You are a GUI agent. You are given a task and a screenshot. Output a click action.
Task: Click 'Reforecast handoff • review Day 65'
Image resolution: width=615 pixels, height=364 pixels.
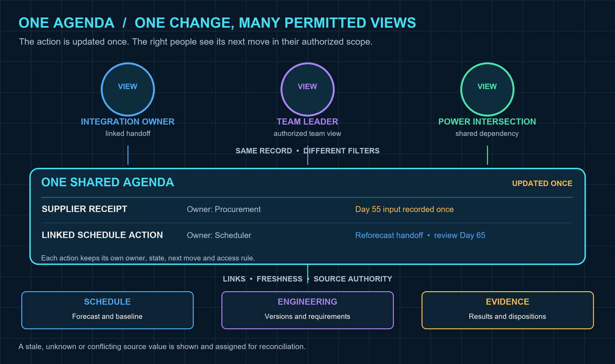click(420, 235)
